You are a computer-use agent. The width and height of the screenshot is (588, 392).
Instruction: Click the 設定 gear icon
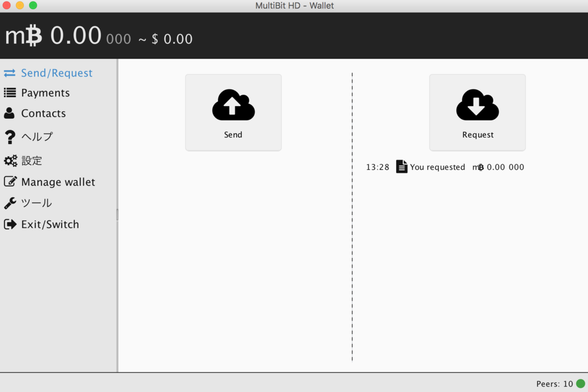tap(10, 161)
